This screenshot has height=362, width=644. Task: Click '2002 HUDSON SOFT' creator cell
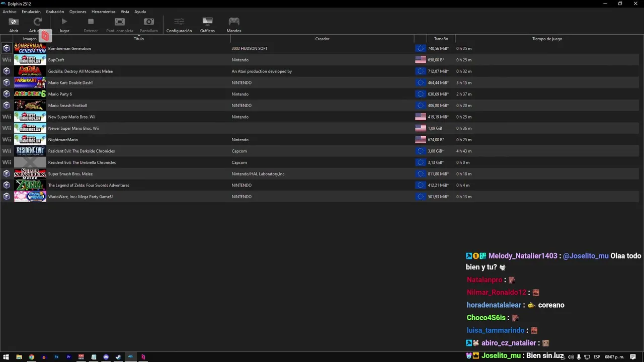pyautogui.click(x=250, y=48)
